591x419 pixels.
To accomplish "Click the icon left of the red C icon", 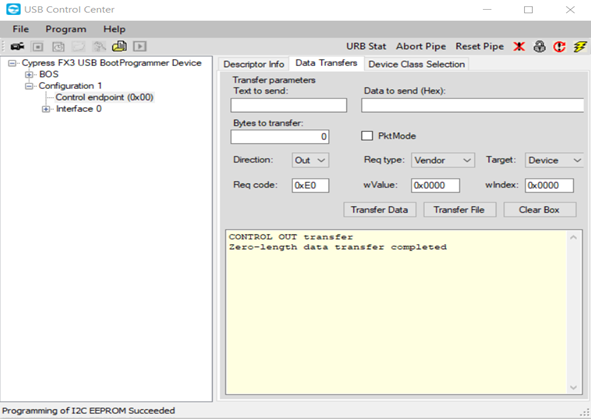I will pos(539,46).
